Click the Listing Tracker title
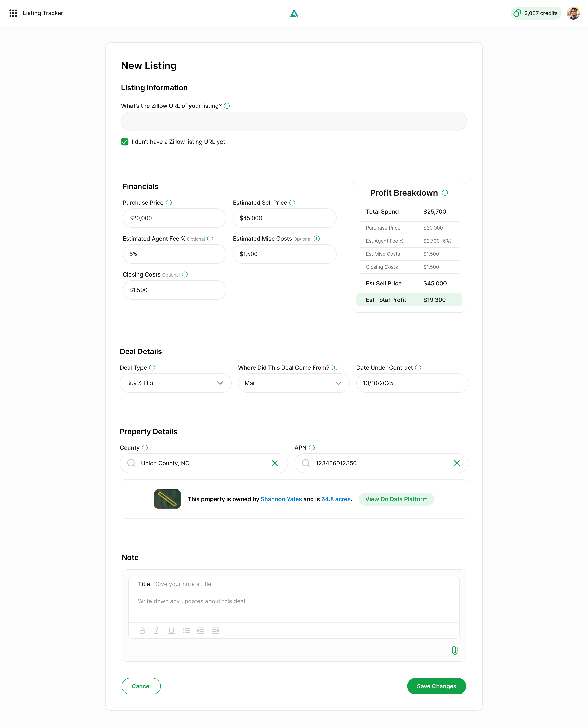The height and width of the screenshot is (727, 588). tap(43, 13)
